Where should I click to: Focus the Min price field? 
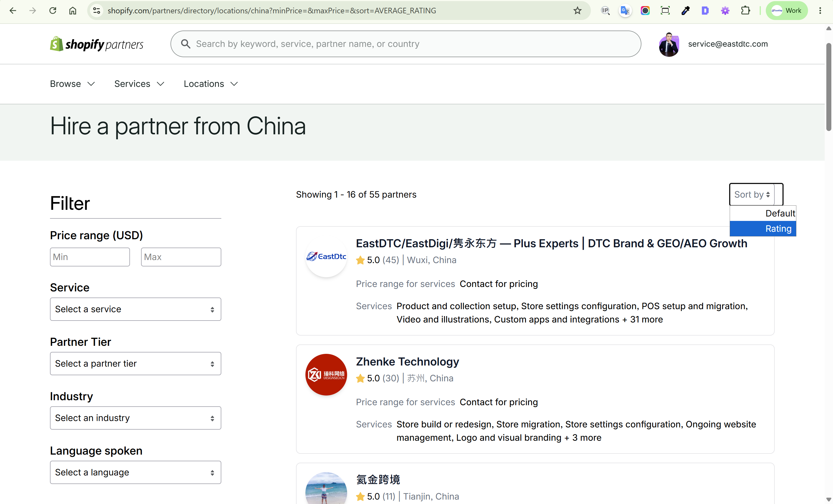click(90, 257)
